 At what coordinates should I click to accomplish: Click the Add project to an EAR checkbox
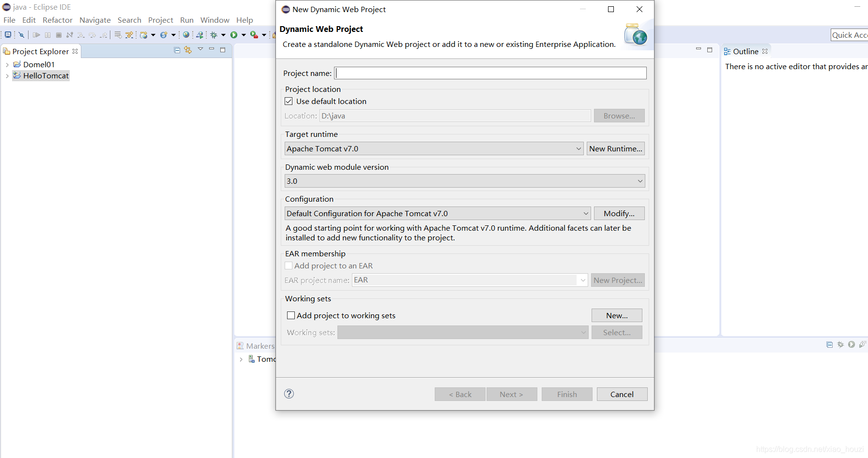[289, 266]
